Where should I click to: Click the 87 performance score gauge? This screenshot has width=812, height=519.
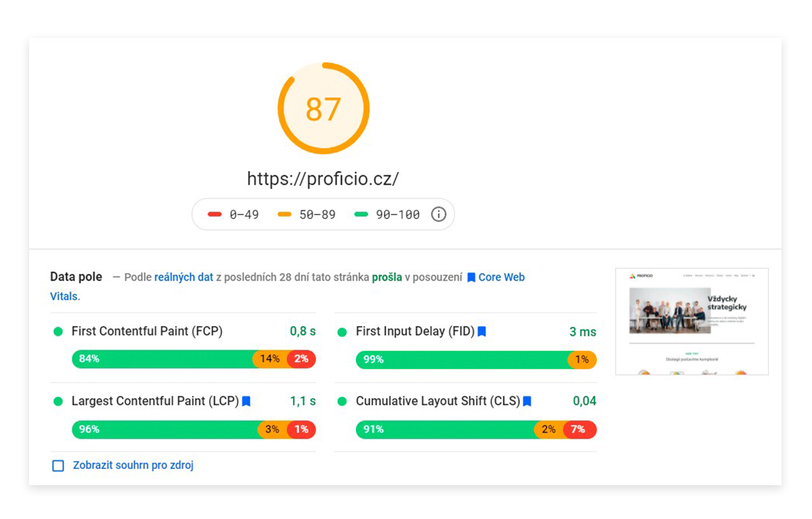323,108
